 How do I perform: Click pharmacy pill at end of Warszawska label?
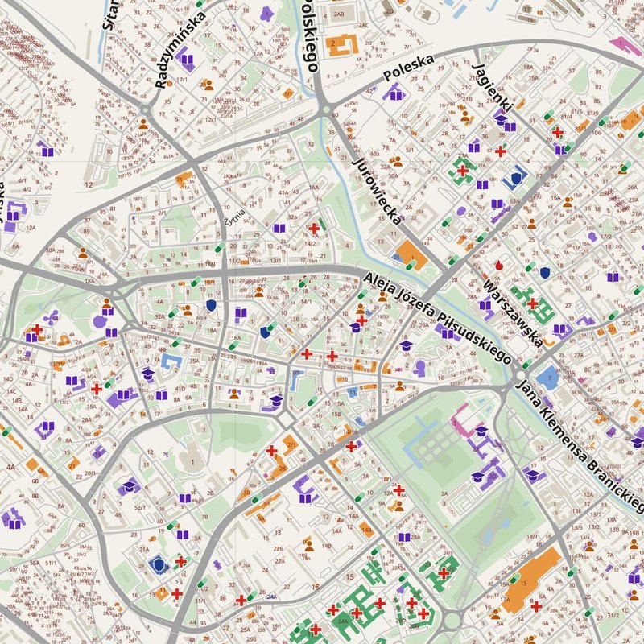[x=527, y=364]
